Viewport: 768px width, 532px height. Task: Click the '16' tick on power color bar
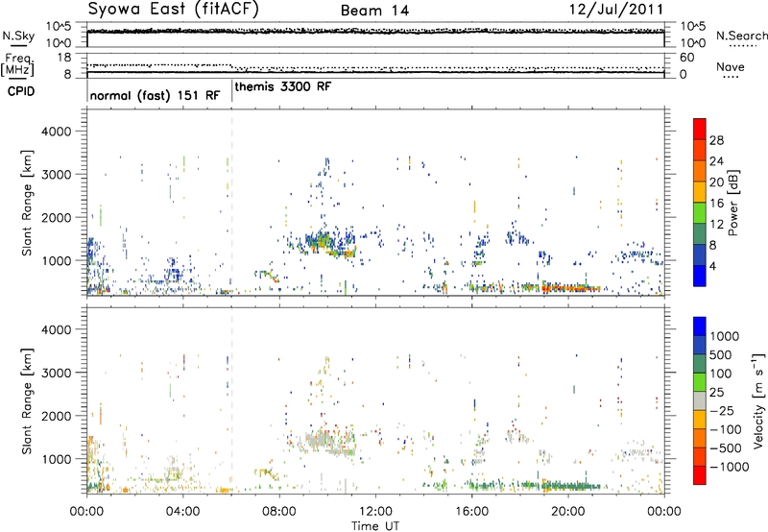point(716,204)
